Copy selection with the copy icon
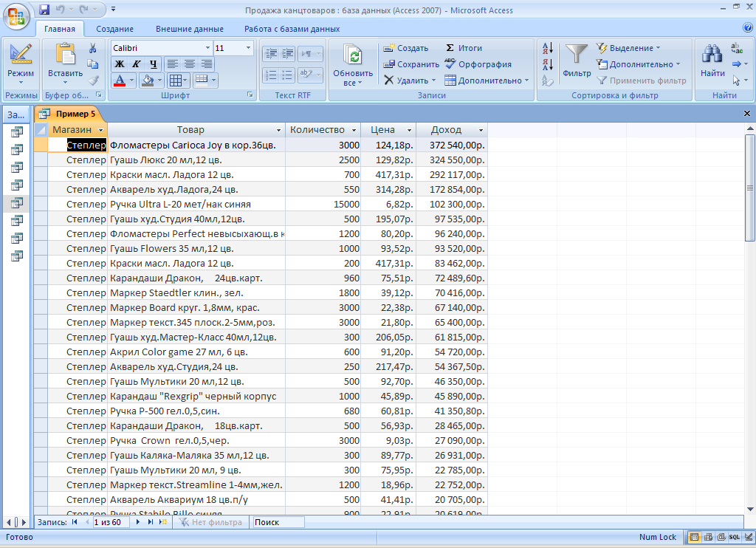756x548 pixels. coord(92,64)
